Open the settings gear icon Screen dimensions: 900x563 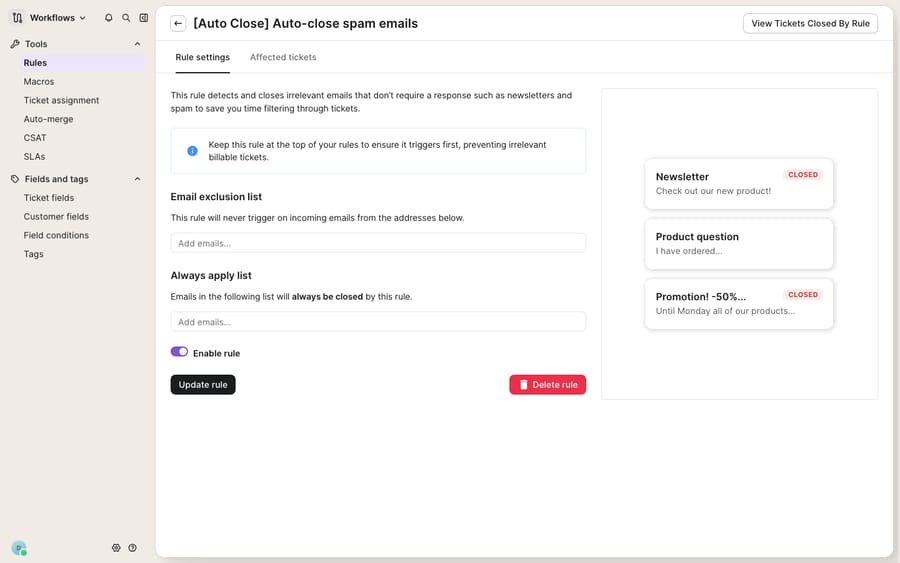[x=116, y=548]
